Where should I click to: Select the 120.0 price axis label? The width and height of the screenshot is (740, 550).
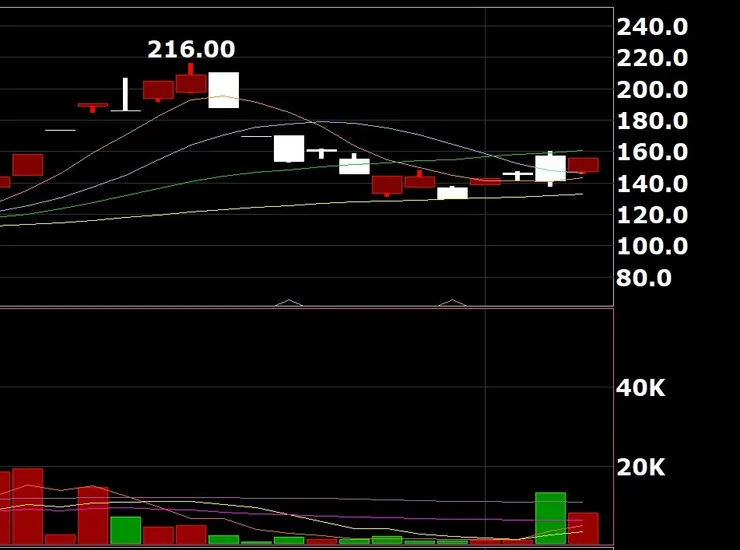pyautogui.click(x=652, y=215)
